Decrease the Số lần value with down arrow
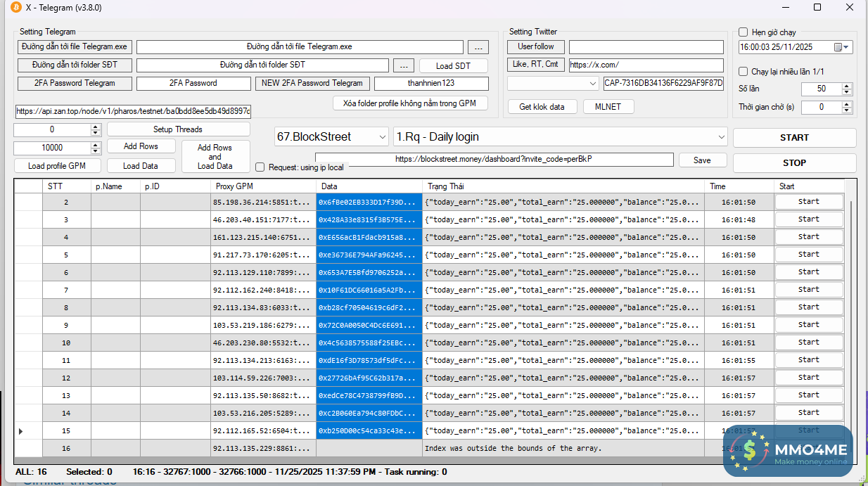868x486 pixels. (846, 92)
